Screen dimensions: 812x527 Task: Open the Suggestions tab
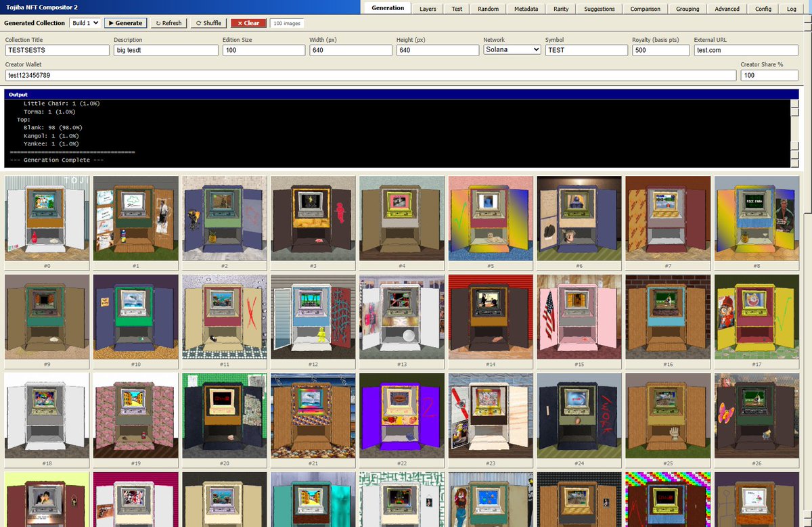pos(600,9)
